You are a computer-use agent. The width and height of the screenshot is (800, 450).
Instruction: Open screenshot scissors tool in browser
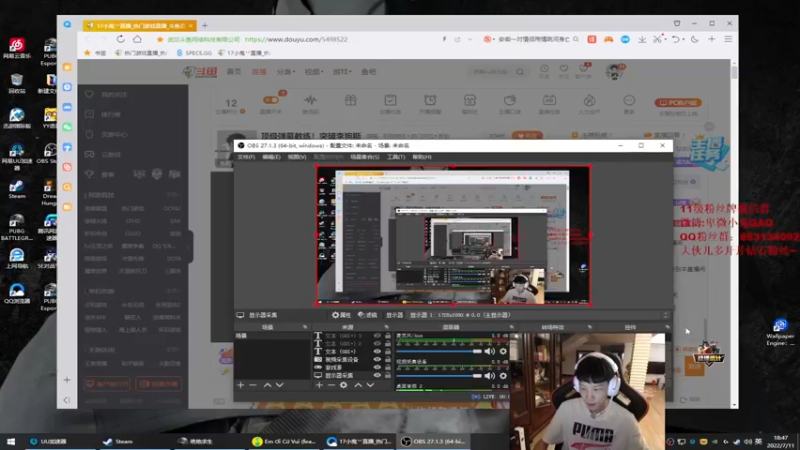(x=657, y=39)
